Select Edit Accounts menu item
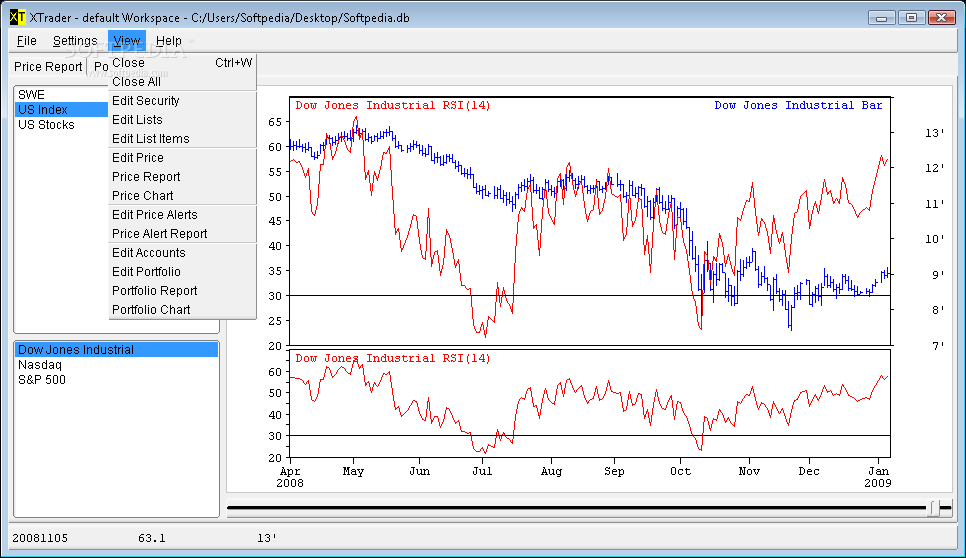This screenshot has height=558, width=966. (x=182, y=253)
